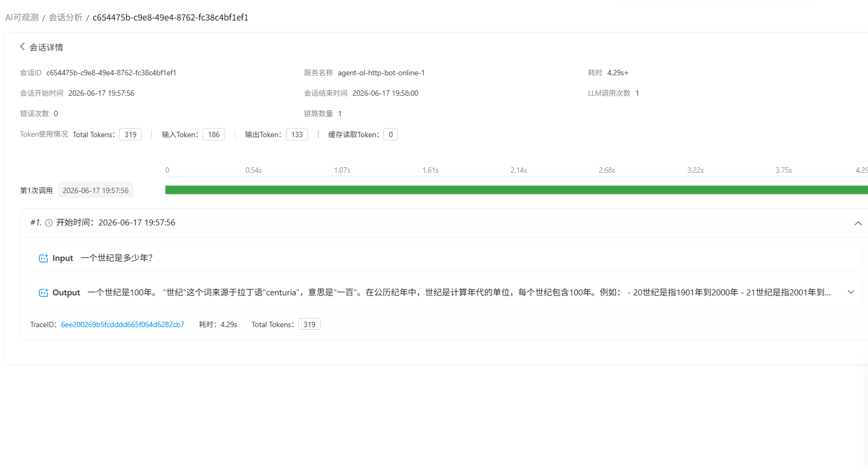Click the Input message icon
Screen dimensions: 868x467
(x=44, y=258)
